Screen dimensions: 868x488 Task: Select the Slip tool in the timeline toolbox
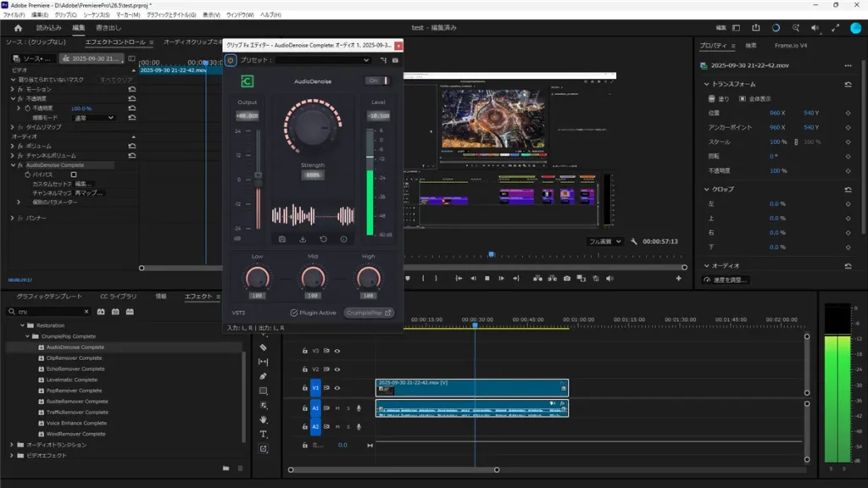pos(264,362)
